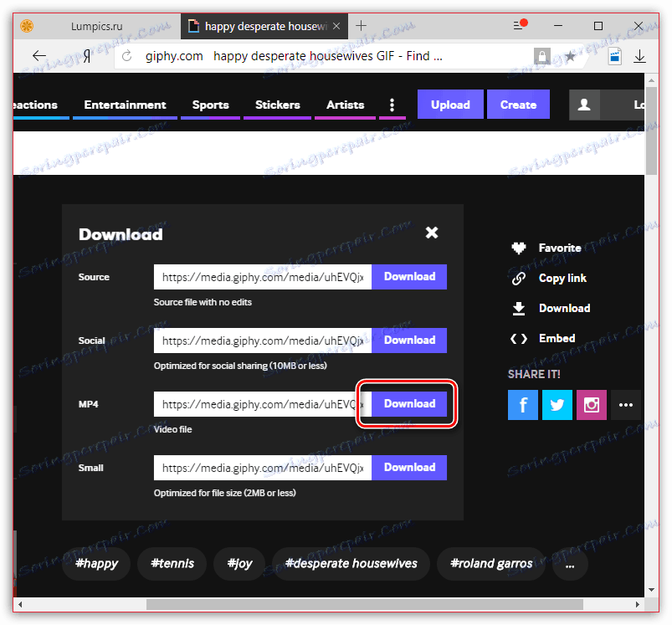This screenshot has height=625, width=672.
Task: Open the browser menu with red notification dot
Action: 520,25
